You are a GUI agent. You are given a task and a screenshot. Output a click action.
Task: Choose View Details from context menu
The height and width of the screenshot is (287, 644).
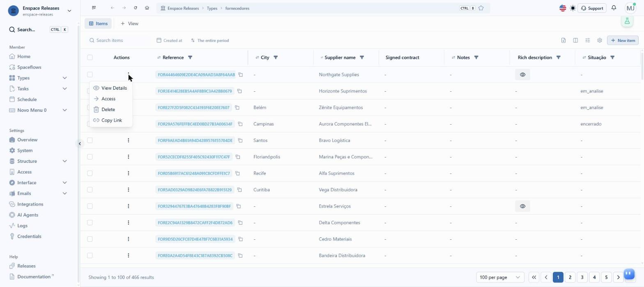pos(110,88)
